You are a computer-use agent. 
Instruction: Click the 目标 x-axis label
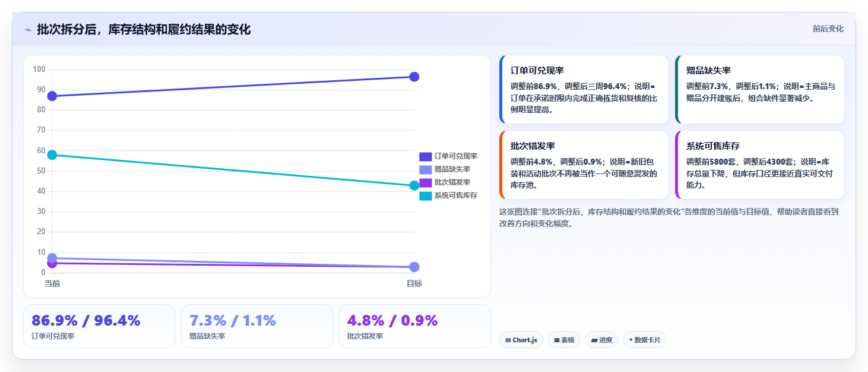(414, 284)
